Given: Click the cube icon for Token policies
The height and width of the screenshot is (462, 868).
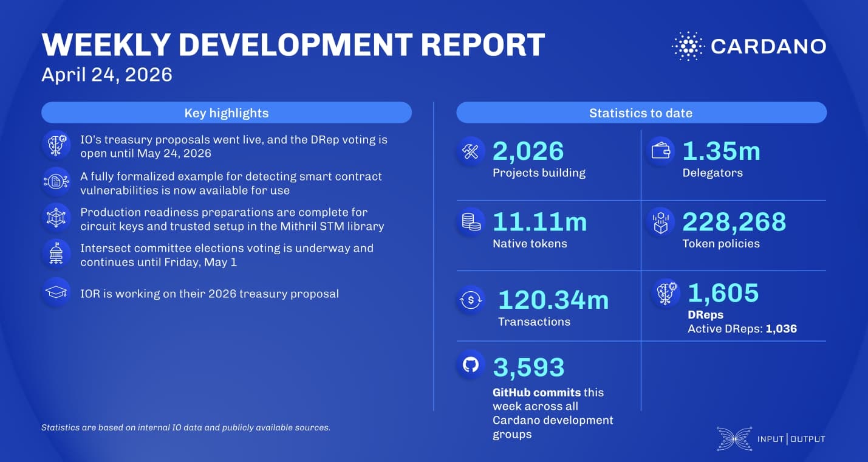Looking at the screenshot, I should click(661, 221).
